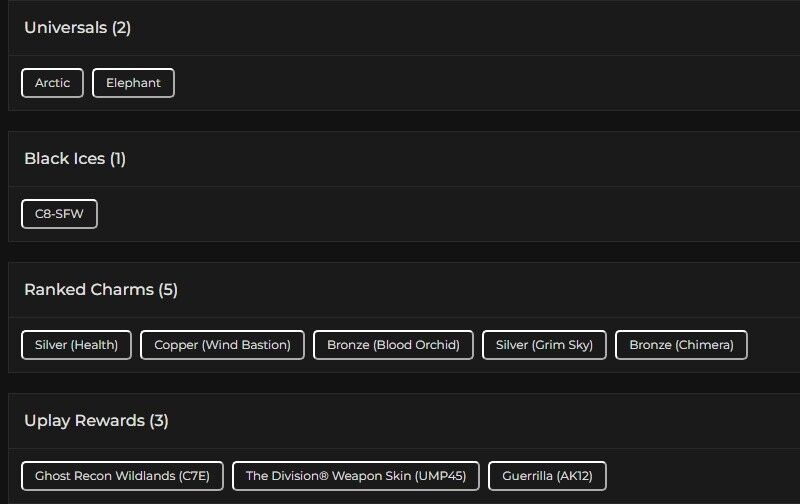Click blank area right of Guerrilla (AK12)
Image resolution: width=800 pixels, height=504 pixels.
700,476
